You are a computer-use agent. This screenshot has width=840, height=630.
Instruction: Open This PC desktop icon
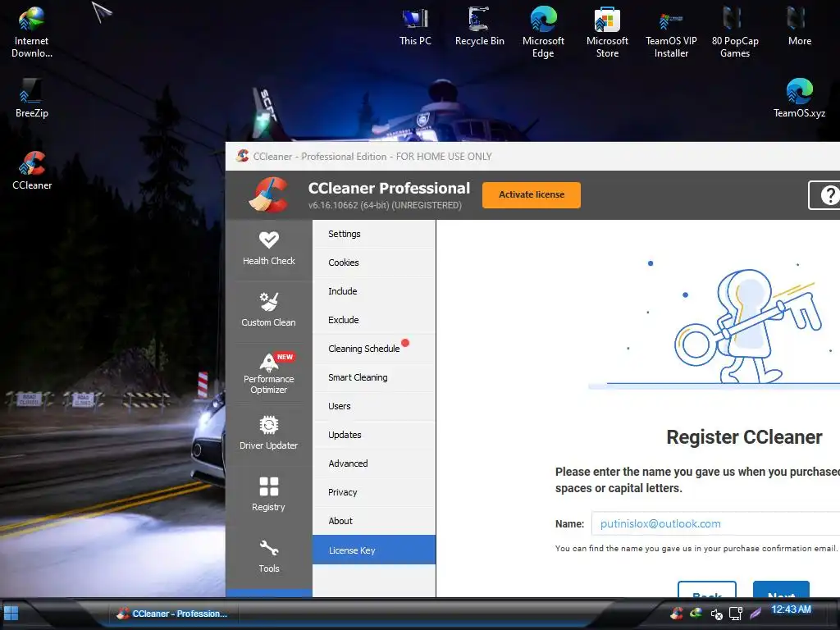point(415,25)
